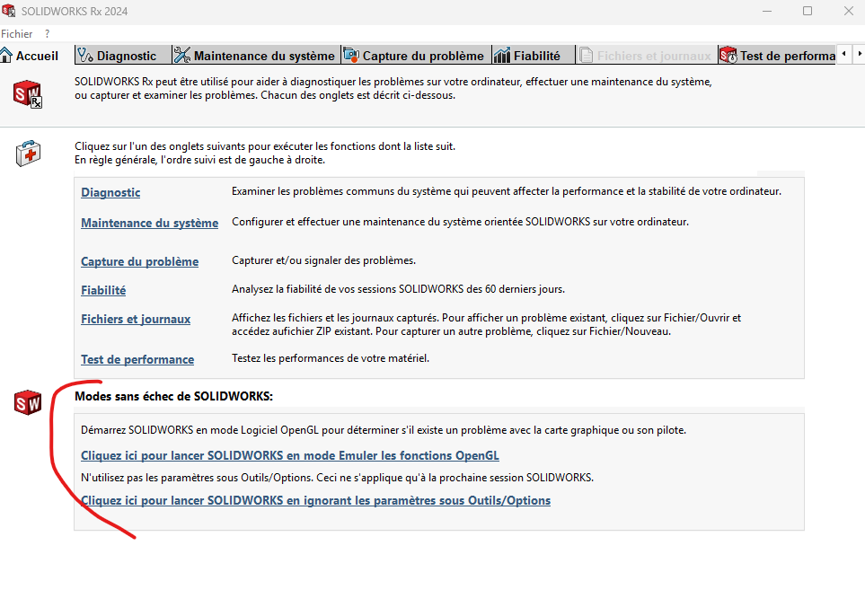The height and width of the screenshot is (616, 865).
Task: Click the red SOLIDWORKS safe-mode icon
Action: point(28,402)
